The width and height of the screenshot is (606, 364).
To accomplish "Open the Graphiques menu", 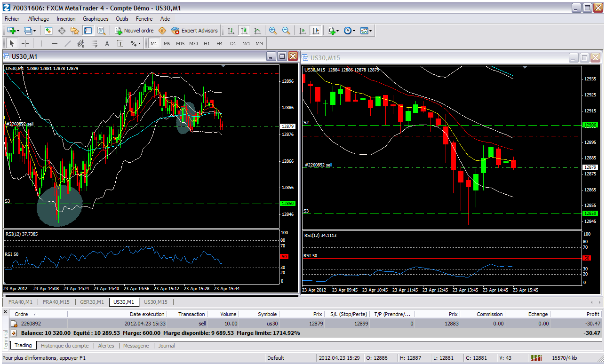I will [96, 19].
